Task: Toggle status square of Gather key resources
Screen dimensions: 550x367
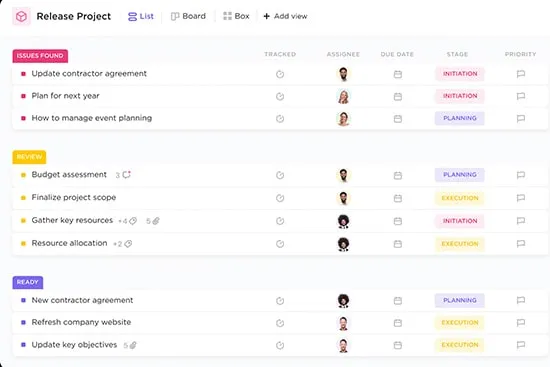Action: (x=24, y=220)
